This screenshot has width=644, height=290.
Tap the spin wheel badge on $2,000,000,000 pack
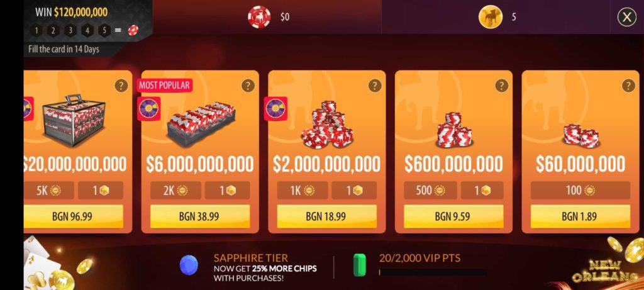pyautogui.click(x=275, y=108)
